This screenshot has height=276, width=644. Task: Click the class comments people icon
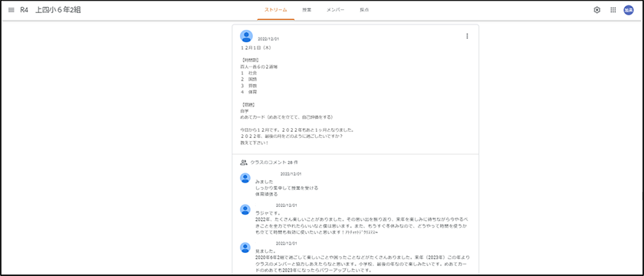[x=244, y=163]
